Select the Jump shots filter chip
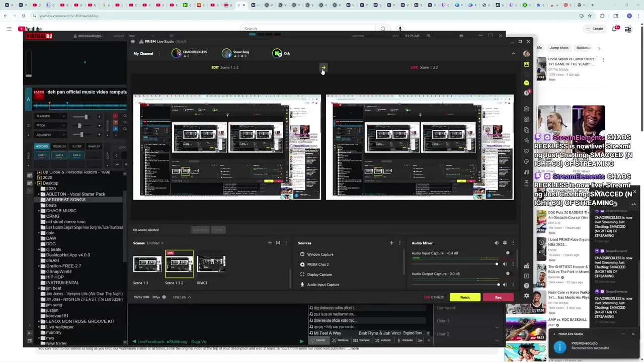Image resolution: width=644 pixels, height=362 pixels. [x=559, y=48]
